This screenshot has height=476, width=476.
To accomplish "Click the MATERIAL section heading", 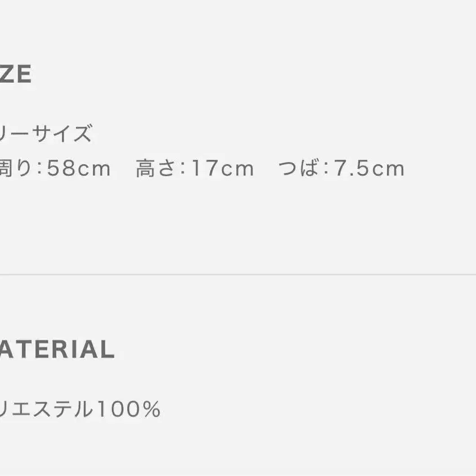I will [x=56, y=350].
